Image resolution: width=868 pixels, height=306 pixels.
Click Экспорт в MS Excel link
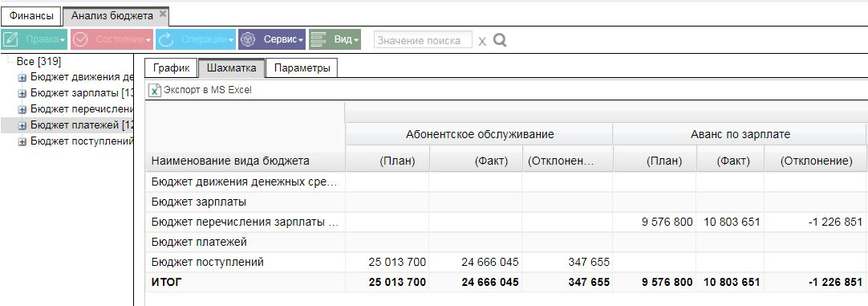[208, 90]
